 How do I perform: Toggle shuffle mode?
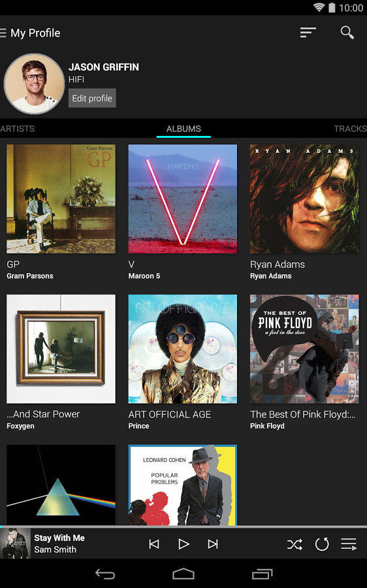tap(295, 544)
